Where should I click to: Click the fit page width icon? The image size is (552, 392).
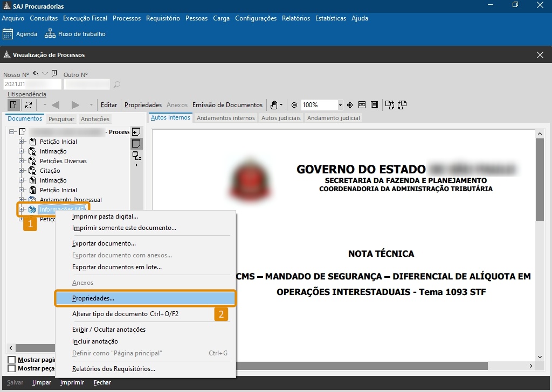point(362,105)
